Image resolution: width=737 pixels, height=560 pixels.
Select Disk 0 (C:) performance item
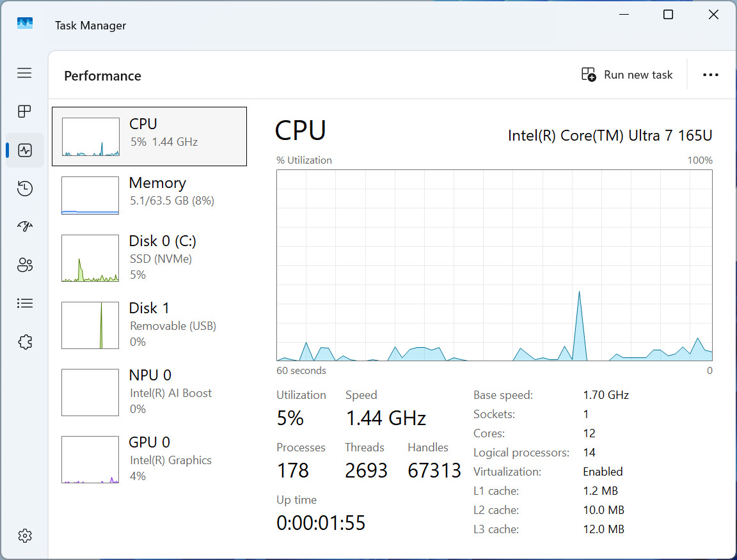[x=149, y=258]
